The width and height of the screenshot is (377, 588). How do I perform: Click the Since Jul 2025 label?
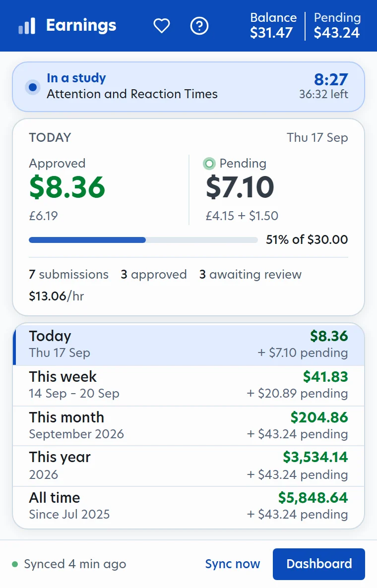[69, 515]
